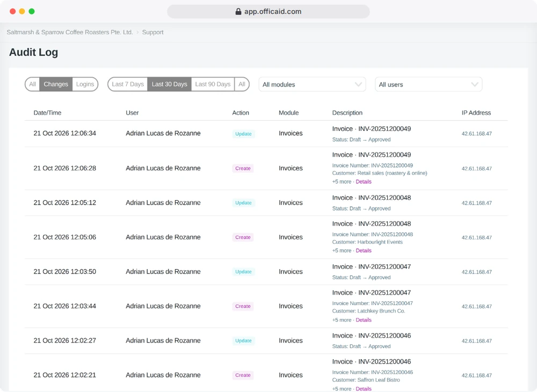
Task: Open Details for invoice INV-20251200047
Action: [364, 320]
